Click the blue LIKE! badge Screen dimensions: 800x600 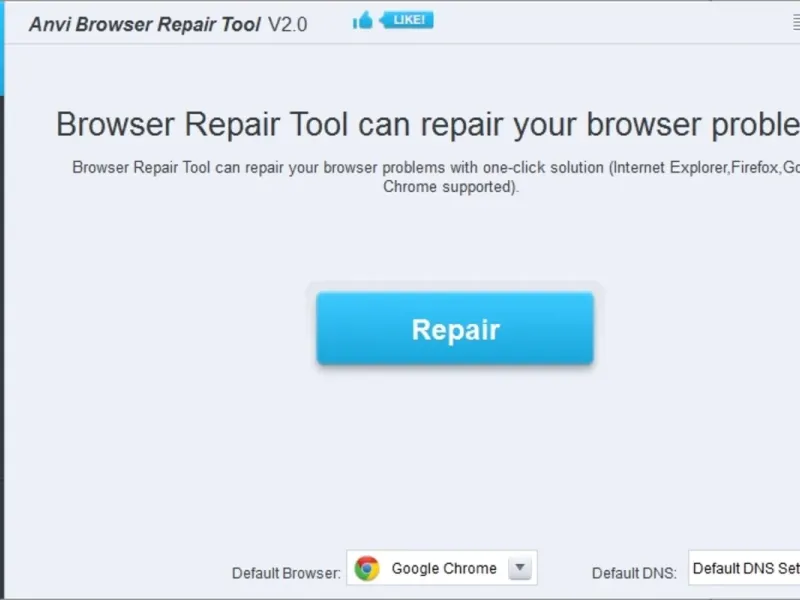tap(407, 20)
